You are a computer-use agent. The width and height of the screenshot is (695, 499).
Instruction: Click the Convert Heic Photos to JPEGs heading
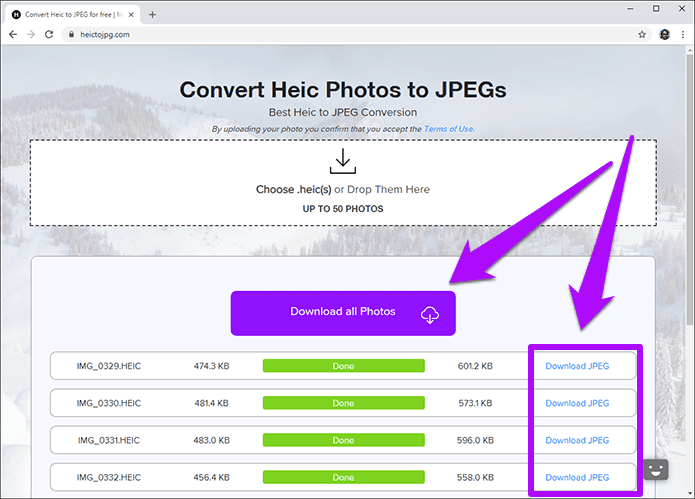point(343,90)
